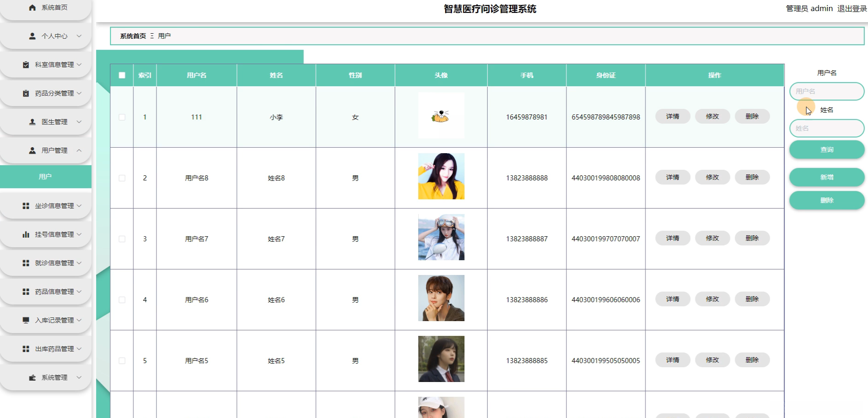This screenshot has height=418, width=868.
Task: Click the grid icon beside 出库药品管理
Action: coord(26,349)
